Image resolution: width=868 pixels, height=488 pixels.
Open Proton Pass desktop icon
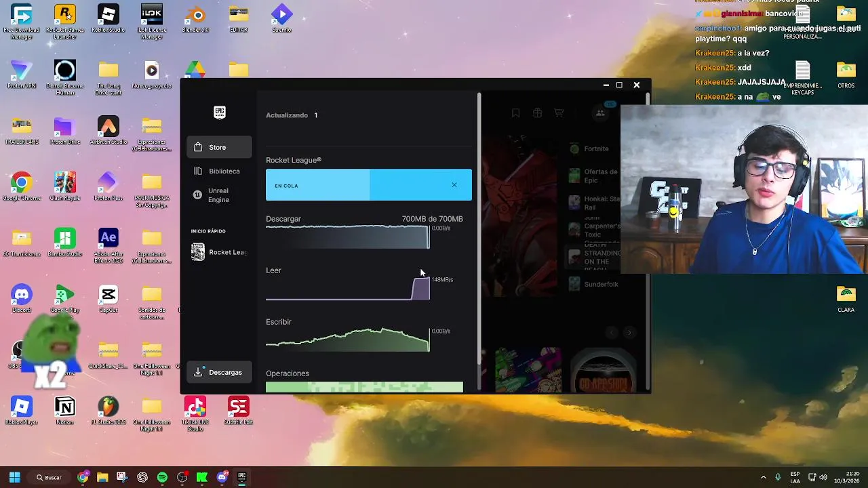pyautogui.click(x=108, y=186)
